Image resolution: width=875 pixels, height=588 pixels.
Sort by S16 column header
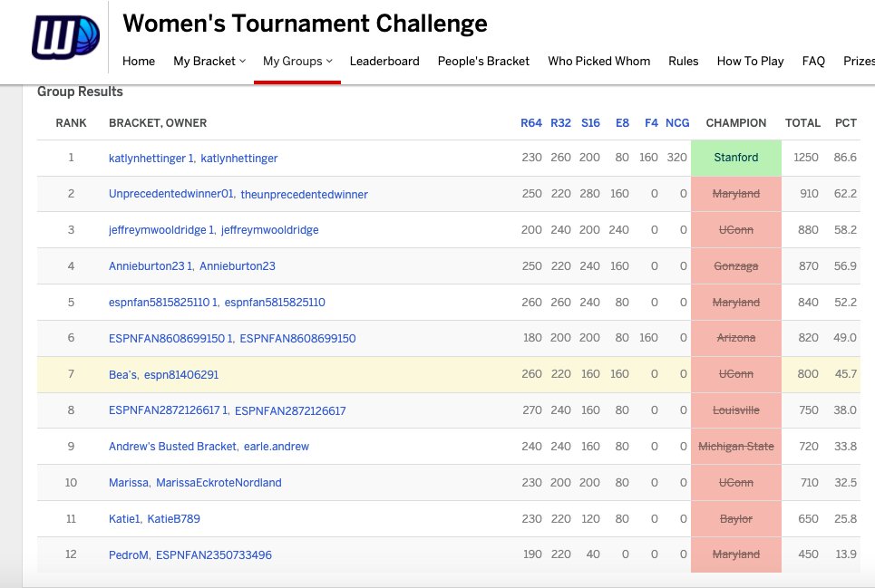(590, 123)
